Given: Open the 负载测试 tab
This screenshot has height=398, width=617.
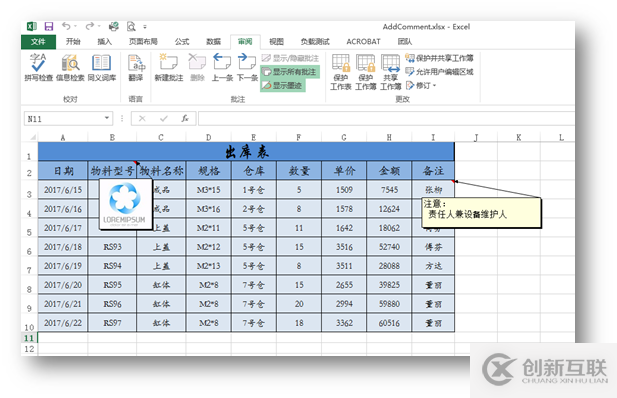Looking at the screenshot, I should [315, 42].
